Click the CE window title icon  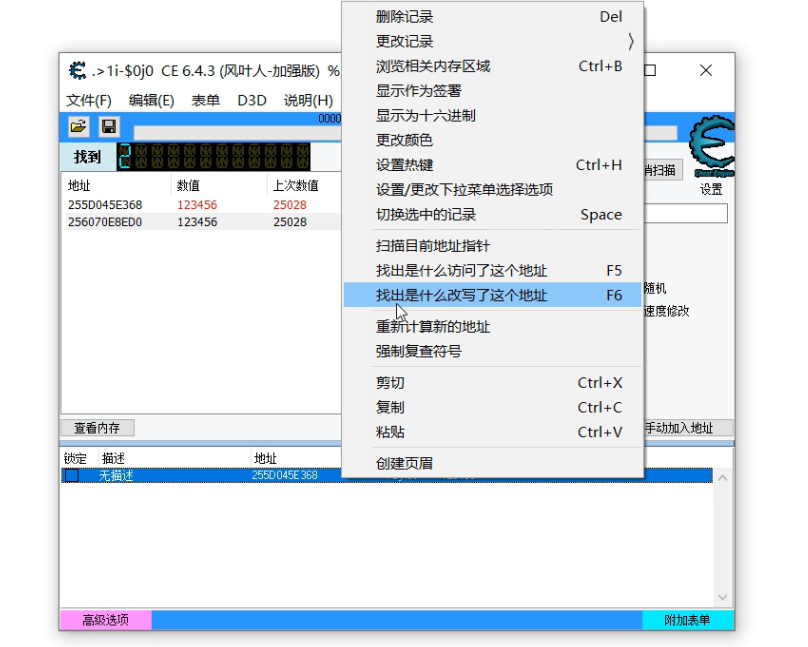pyautogui.click(x=77, y=71)
